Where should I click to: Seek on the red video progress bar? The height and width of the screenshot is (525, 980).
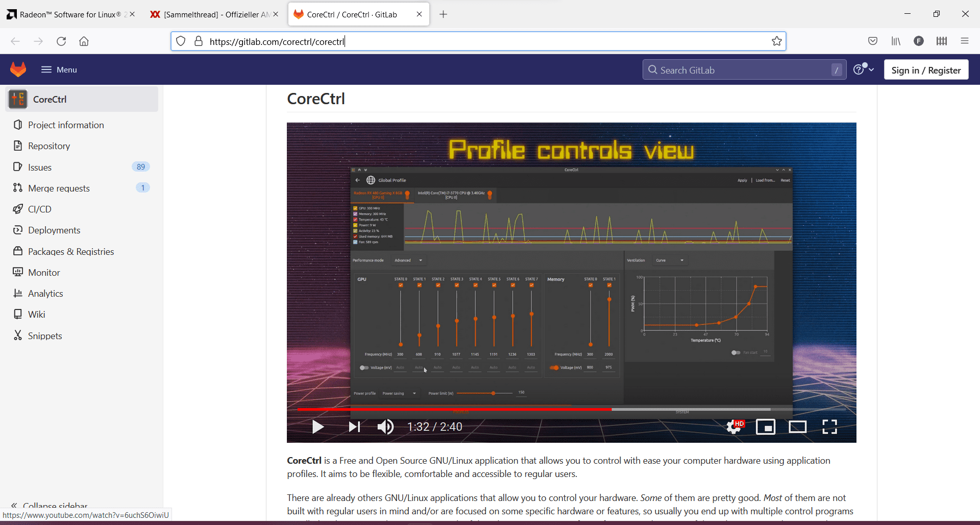454,409
